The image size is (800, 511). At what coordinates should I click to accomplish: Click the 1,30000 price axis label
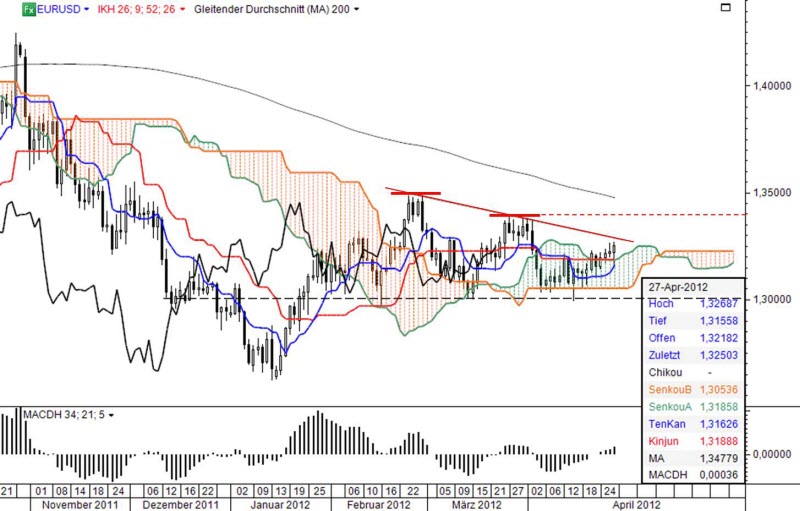tap(772, 299)
